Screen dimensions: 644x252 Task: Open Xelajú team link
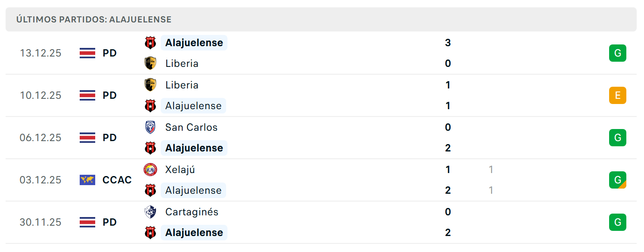click(x=180, y=170)
